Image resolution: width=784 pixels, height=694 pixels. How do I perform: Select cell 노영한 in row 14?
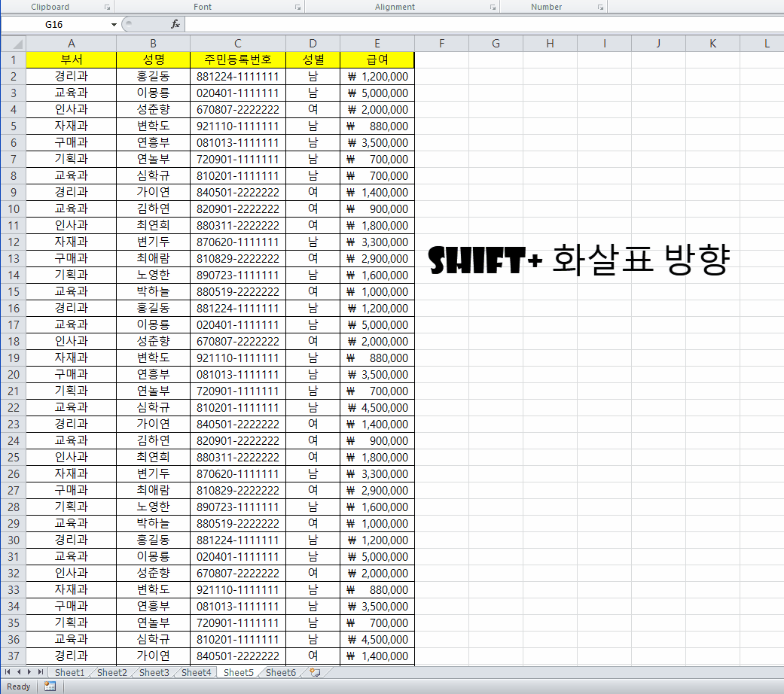[x=153, y=275]
